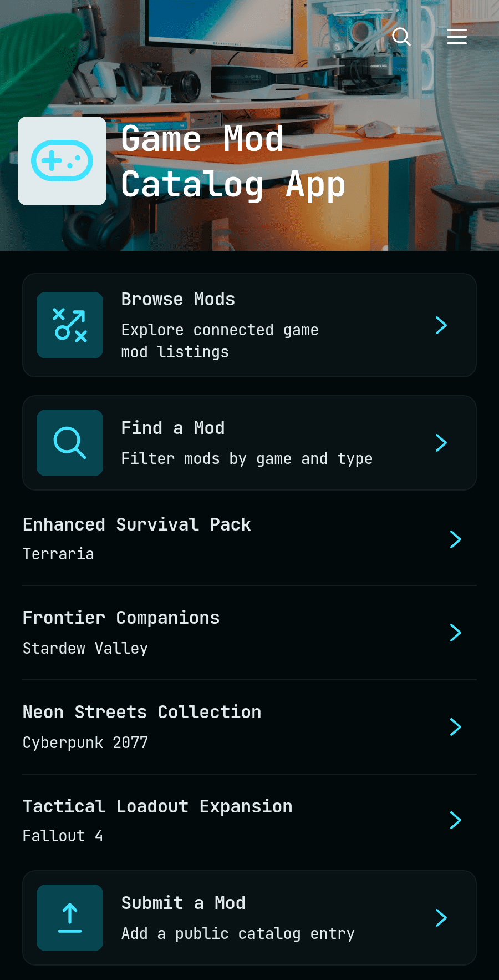Click the Submit a Mod heading

click(184, 903)
